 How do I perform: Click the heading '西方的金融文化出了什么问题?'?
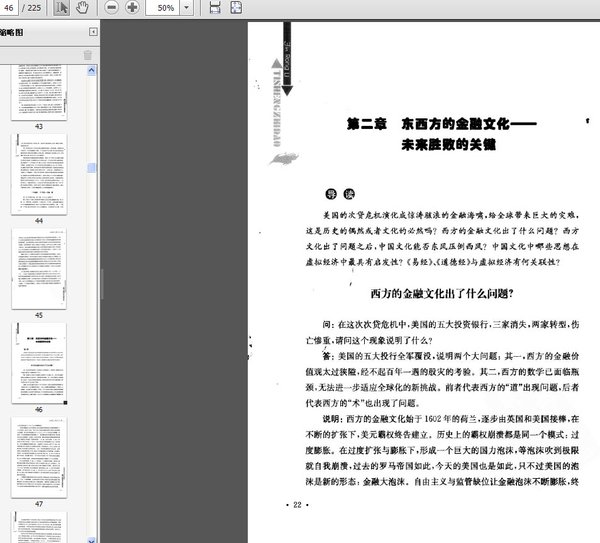(442, 294)
